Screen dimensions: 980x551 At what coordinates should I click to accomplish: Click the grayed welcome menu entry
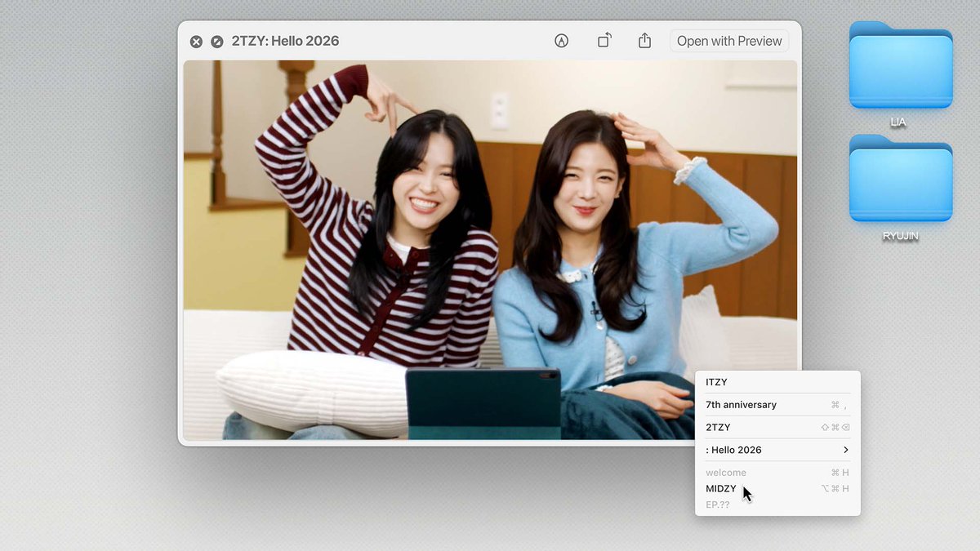(726, 472)
